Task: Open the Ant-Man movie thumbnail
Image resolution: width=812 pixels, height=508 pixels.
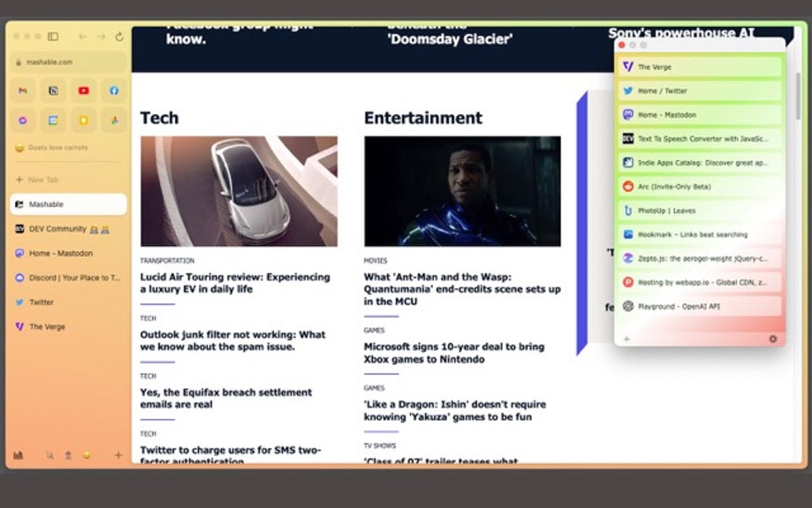Action: click(x=463, y=191)
